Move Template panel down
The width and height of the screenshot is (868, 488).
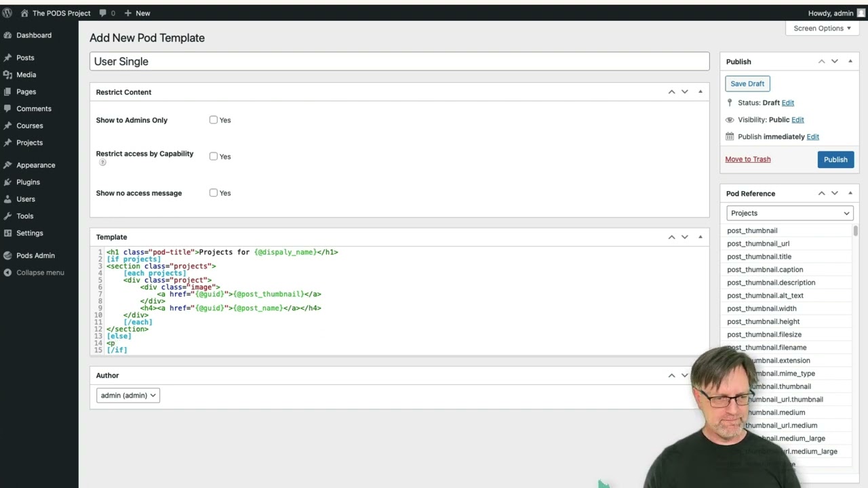[685, 237]
